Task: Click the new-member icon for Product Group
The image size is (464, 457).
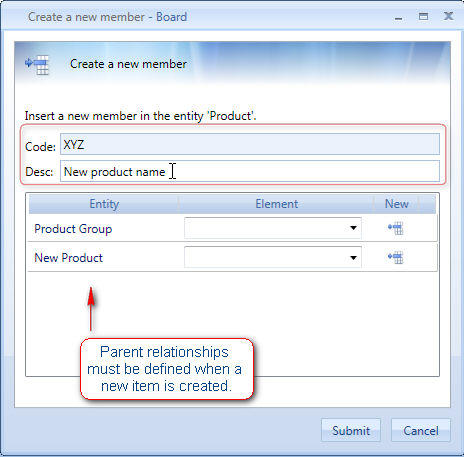Action: [396, 228]
